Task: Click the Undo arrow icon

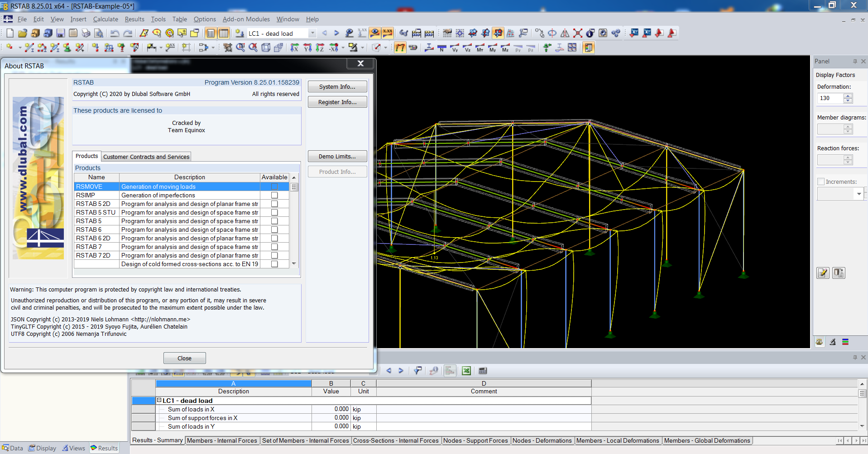Action: 115,33
